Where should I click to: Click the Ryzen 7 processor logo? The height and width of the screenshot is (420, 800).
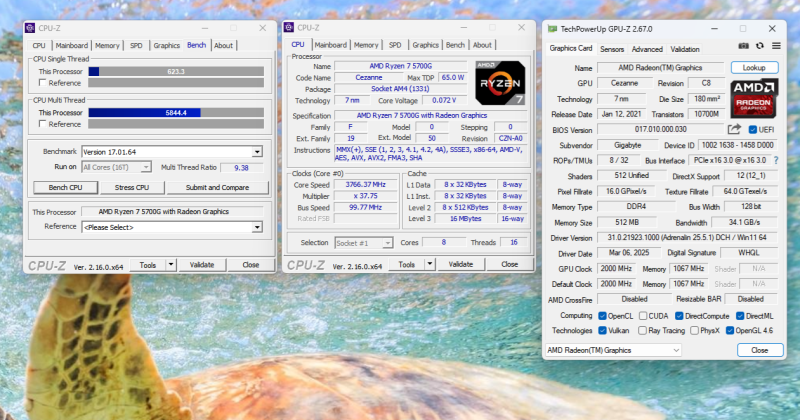500,83
